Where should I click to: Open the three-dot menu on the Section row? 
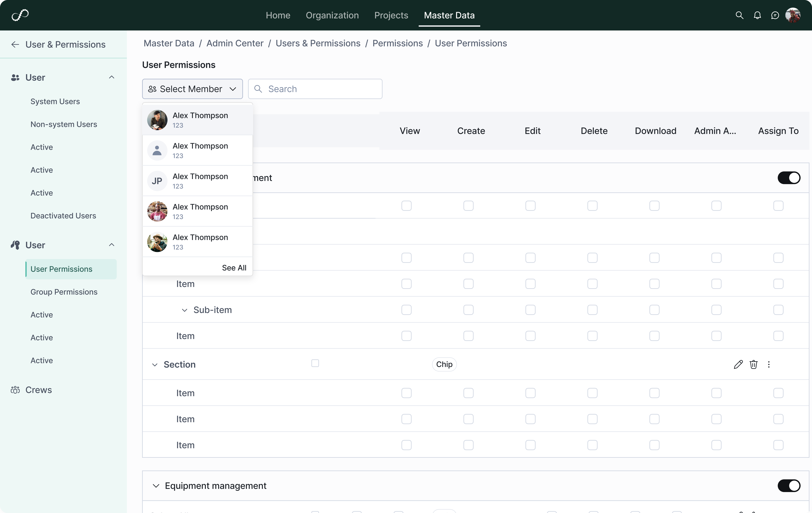tap(769, 364)
